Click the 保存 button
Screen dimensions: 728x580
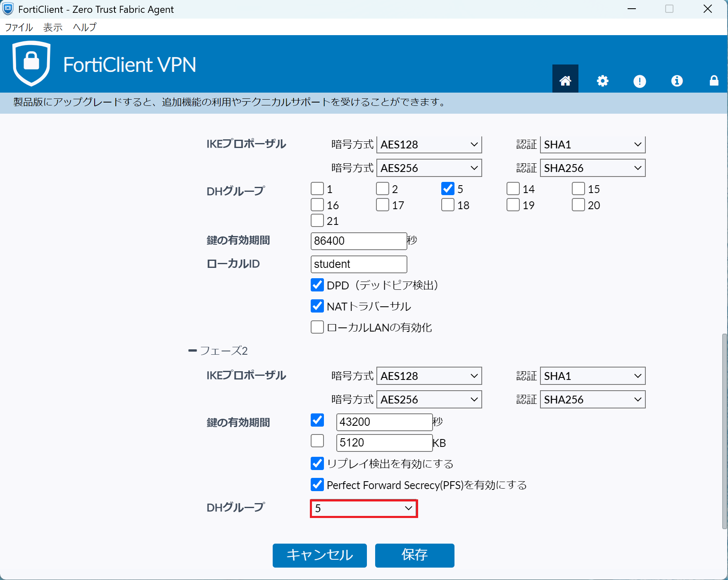414,555
